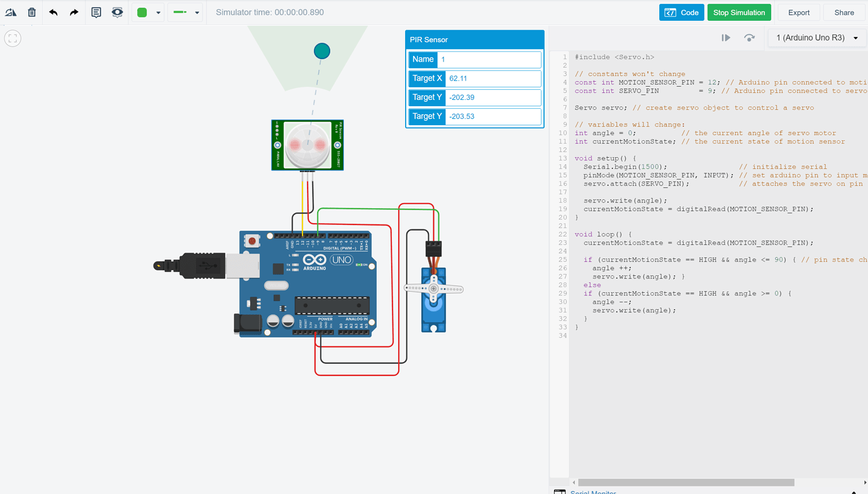Click the Share button
This screenshot has width=868, height=494.
click(x=844, y=13)
